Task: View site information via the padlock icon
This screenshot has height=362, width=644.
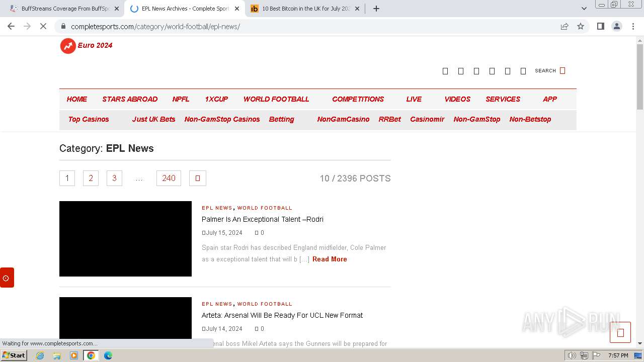Action: tap(63, 26)
